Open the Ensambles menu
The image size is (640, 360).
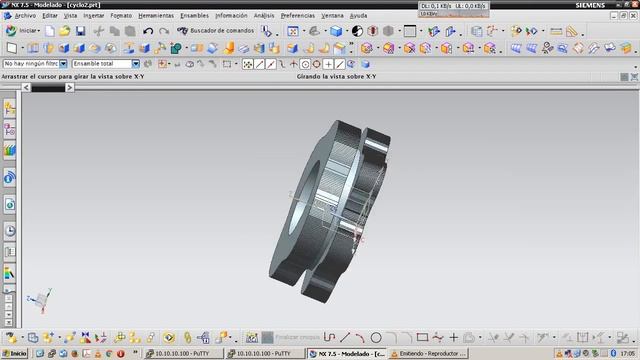pos(194,16)
